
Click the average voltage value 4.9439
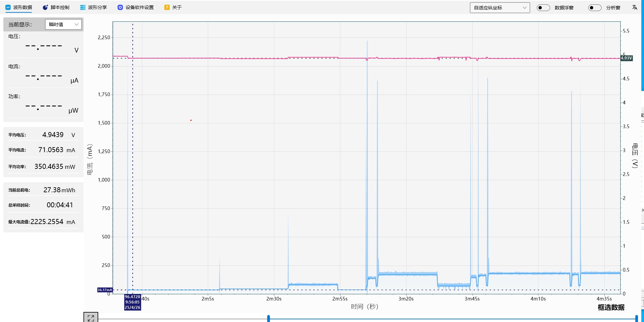[x=53, y=135]
